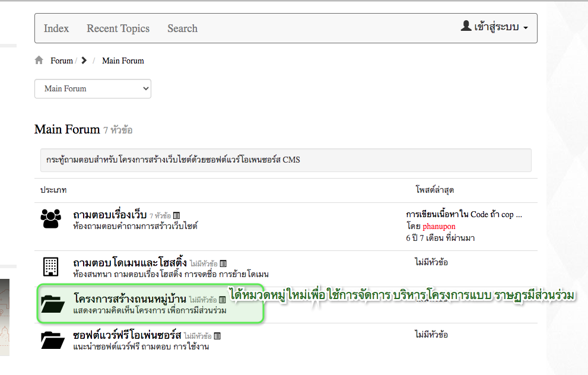588x375 pixels.
Task: Open the Search menu item
Action: [x=182, y=28]
